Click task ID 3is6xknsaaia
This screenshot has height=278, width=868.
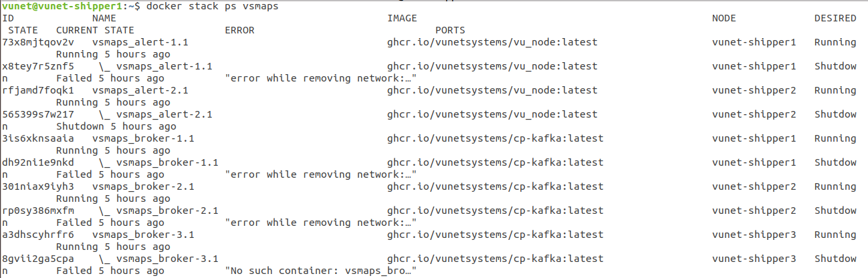38,138
